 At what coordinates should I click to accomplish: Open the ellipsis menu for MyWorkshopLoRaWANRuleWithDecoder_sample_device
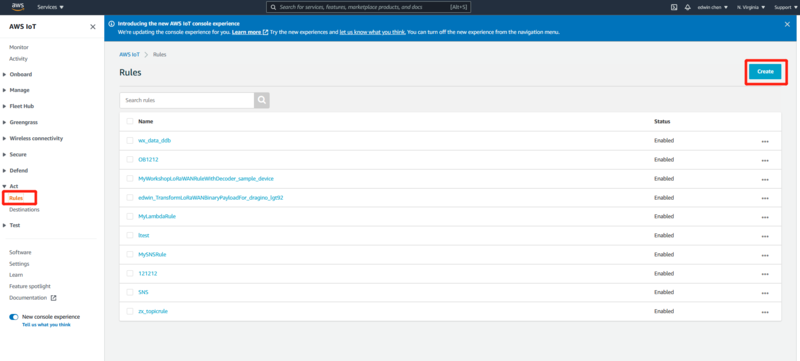coord(765,179)
